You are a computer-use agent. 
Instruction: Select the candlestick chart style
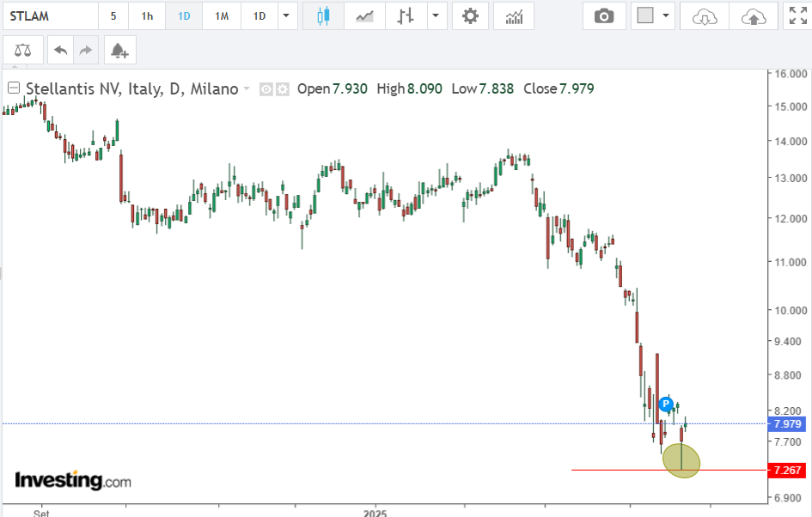pyautogui.click(x=323, y=16)
